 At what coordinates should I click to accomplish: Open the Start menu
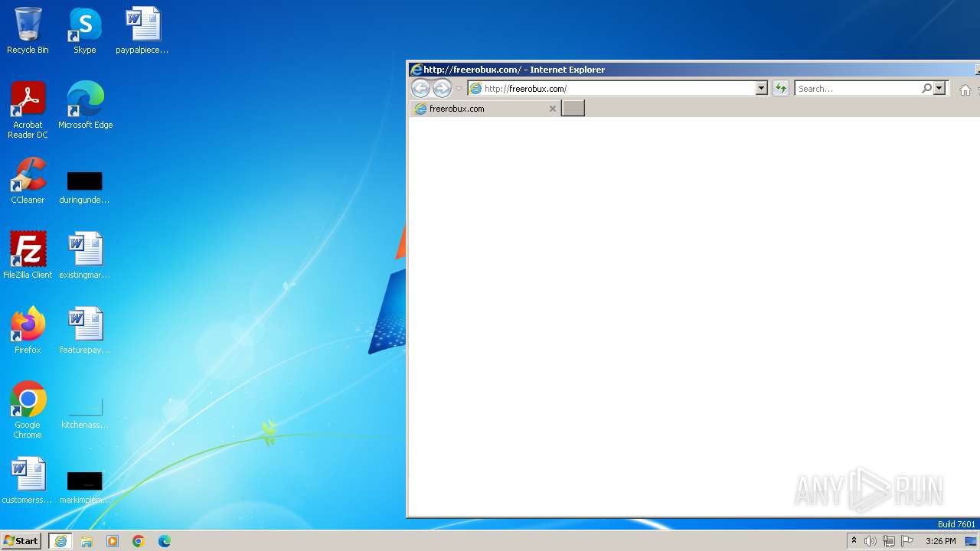(21, 541)
